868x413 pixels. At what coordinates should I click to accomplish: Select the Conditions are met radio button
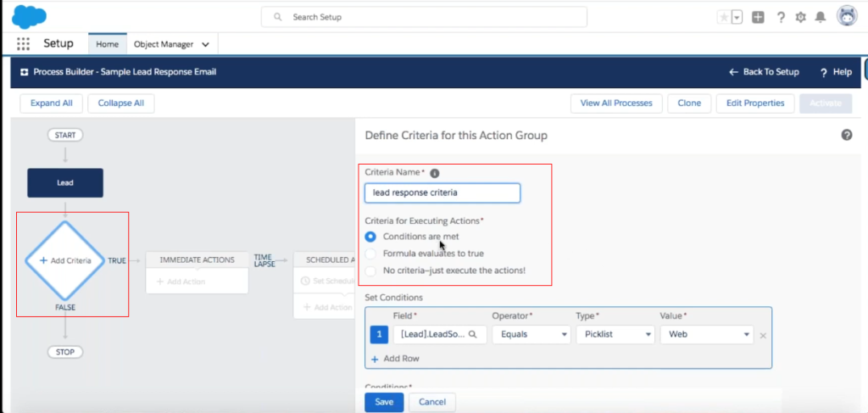[370, 237]
